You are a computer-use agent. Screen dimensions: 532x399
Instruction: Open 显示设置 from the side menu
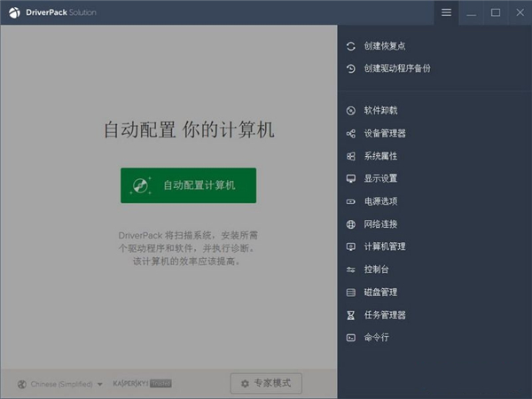379,178
